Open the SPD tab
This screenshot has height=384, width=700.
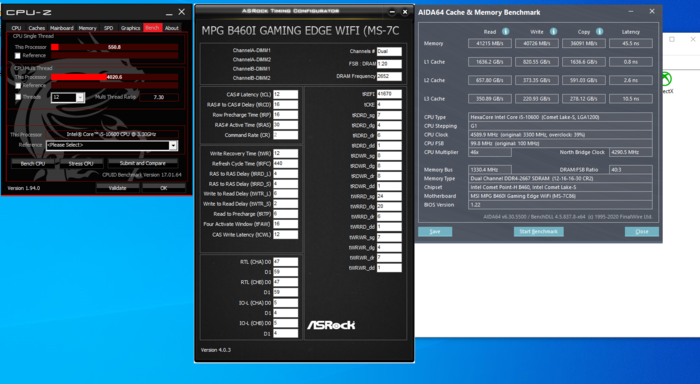point(108,28)
